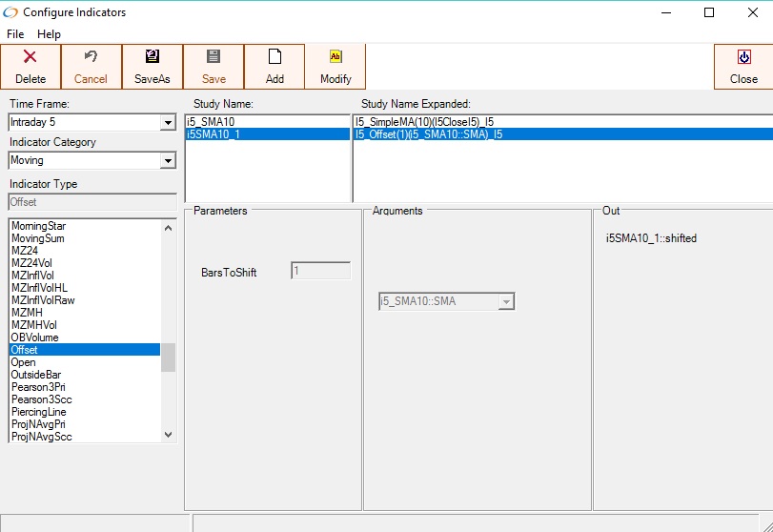Choose PiercingLine from indicator list
The image size is (773, 532).
[38, 412]
